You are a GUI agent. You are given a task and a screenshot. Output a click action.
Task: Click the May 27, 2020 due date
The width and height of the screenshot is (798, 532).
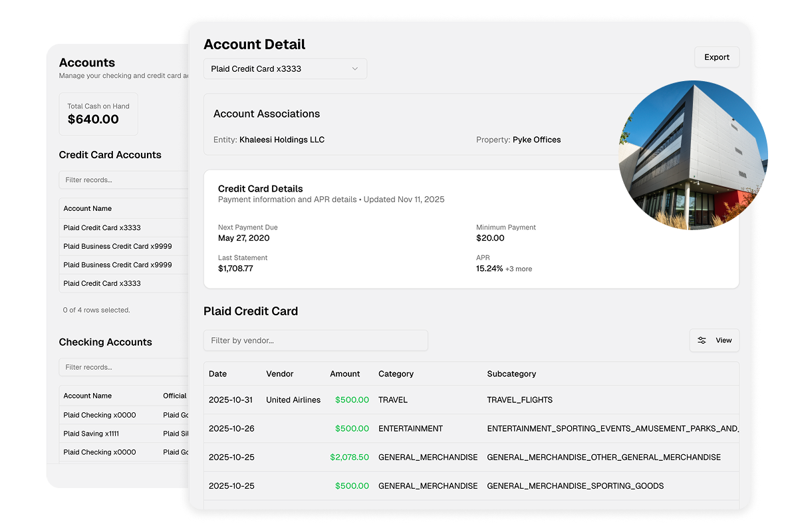(244, 238)
